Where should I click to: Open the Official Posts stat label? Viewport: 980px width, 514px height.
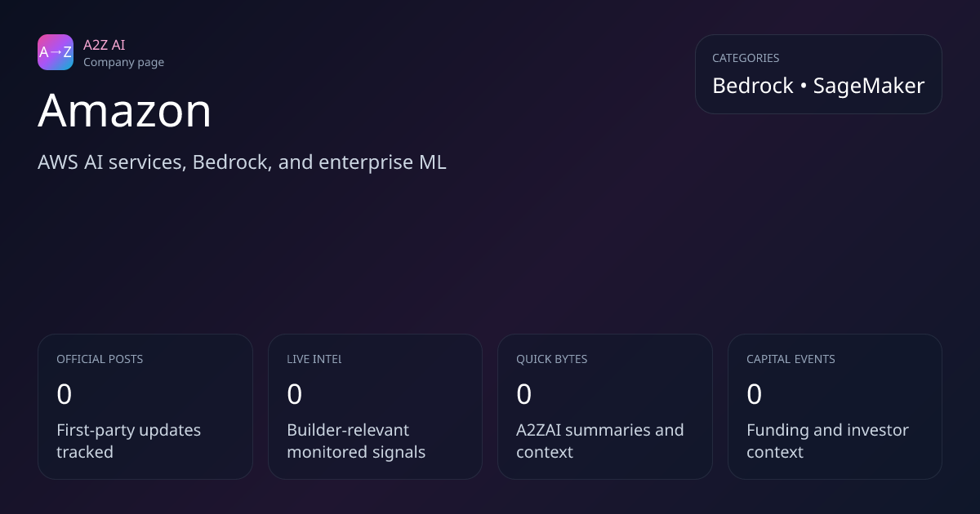click(x=100, y=359)
